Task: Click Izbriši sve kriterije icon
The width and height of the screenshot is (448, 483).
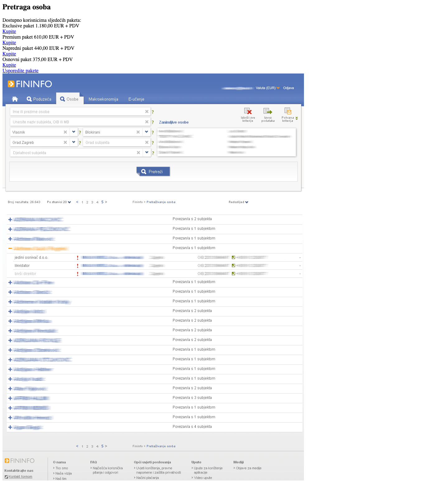Action: click(248, 115)
